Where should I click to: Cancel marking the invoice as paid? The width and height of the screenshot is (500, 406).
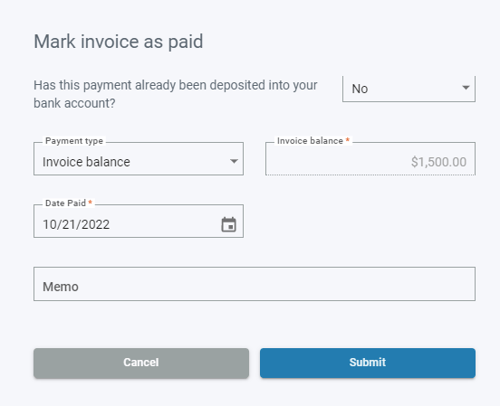(141, 363)
